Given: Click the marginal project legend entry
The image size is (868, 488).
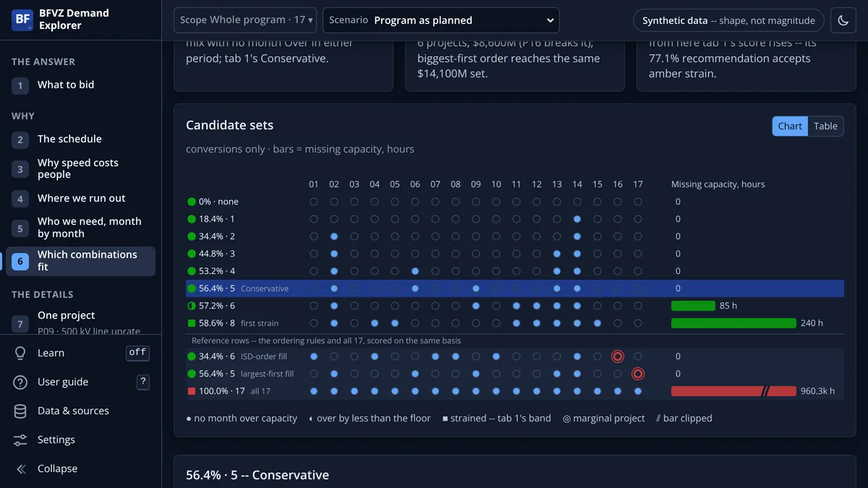Looking at the screenshot, I should tap(604, 419).
